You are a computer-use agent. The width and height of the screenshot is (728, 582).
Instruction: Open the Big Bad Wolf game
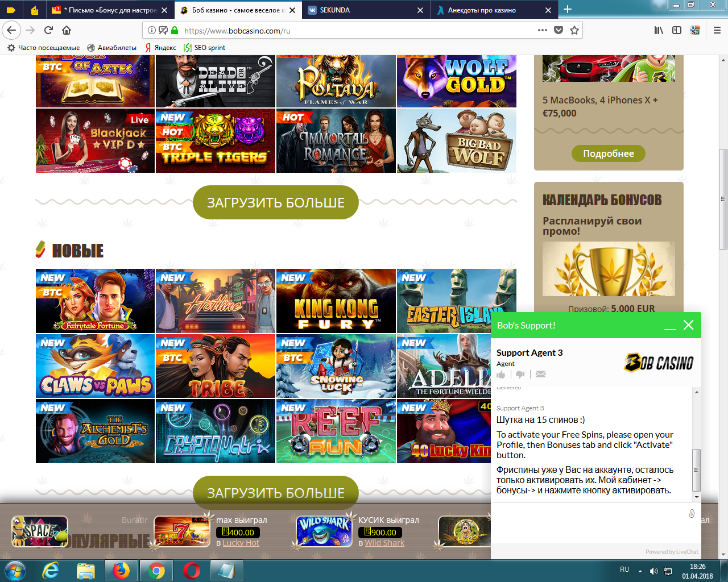pos(457,140)
